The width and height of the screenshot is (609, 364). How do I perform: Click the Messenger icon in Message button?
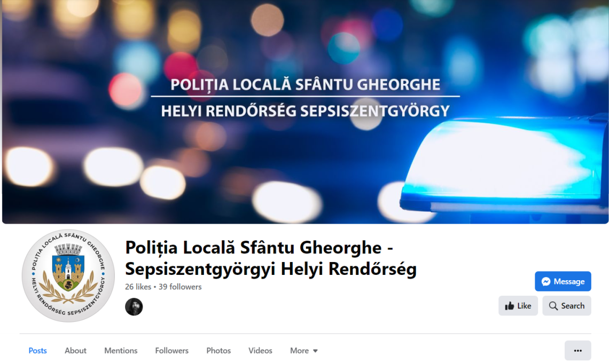(x=545, y=282)
